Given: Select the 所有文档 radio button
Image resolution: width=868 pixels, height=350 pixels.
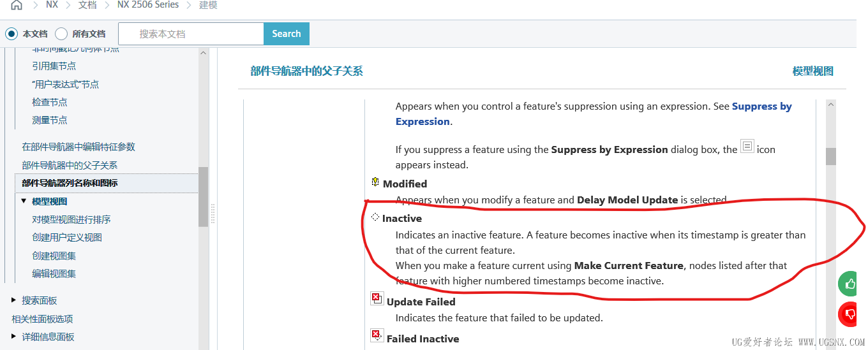Looking at the screenshot, I should coord(61,34).
